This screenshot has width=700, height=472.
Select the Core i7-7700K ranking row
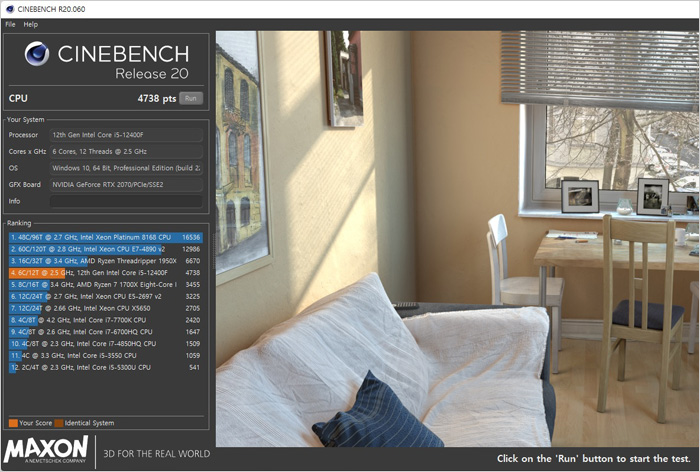tap(105, 319)
